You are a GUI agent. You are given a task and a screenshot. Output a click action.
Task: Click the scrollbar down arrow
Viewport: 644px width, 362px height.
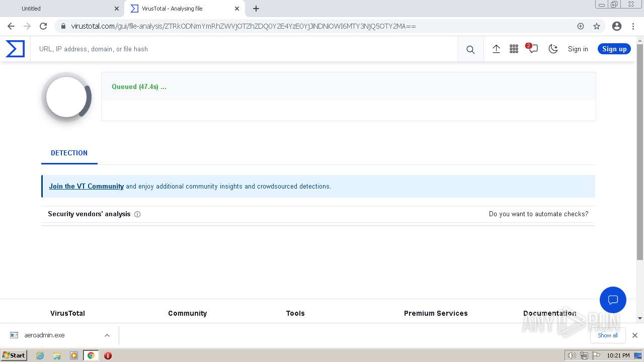[640, 318]
